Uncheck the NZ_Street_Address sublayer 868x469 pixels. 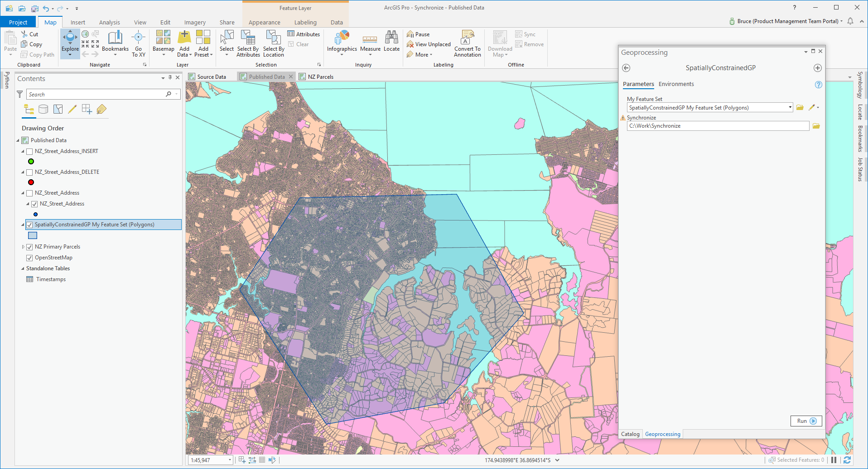pyautogui.click(x=34, y=204)
